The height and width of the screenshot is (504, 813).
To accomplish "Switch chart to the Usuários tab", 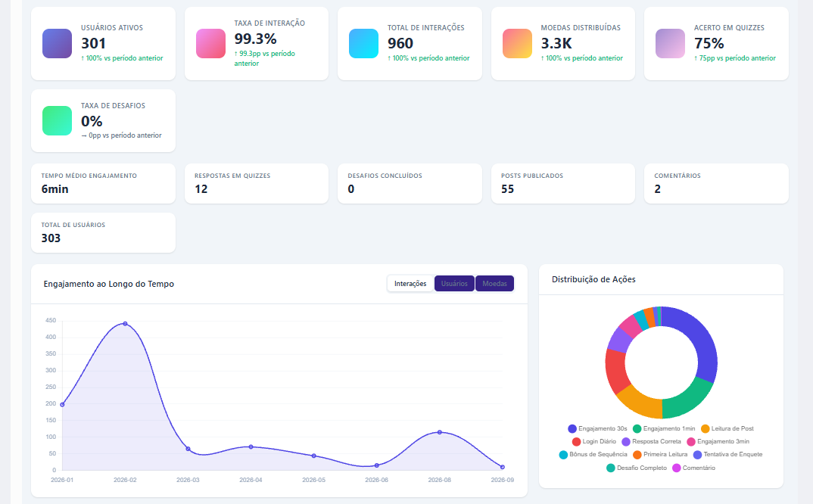I will click(454, 284).
